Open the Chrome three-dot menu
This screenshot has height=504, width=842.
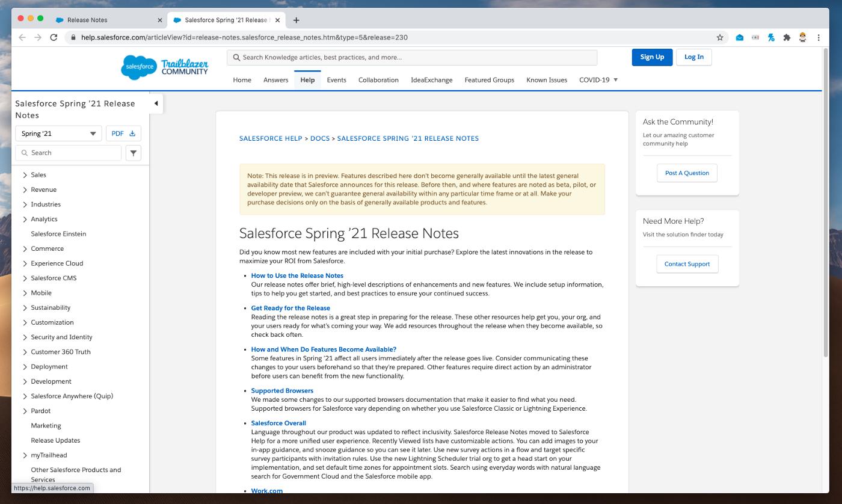tap(819, 37)
